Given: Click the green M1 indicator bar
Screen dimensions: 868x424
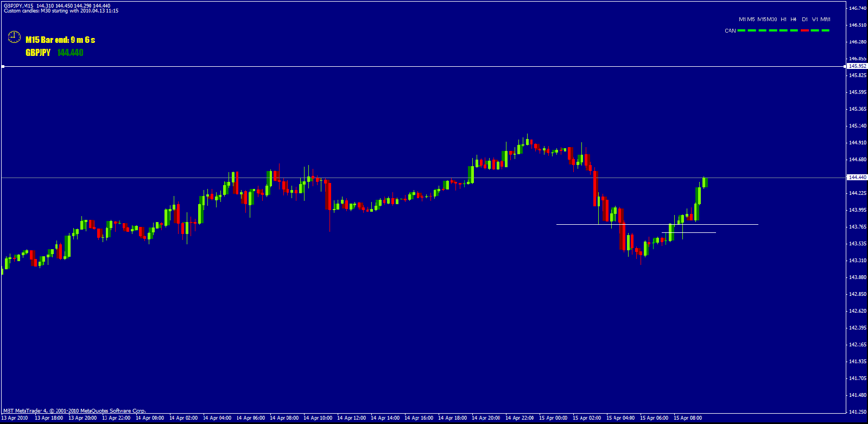Looking at the screenshot, I should (x=742, y=30).
